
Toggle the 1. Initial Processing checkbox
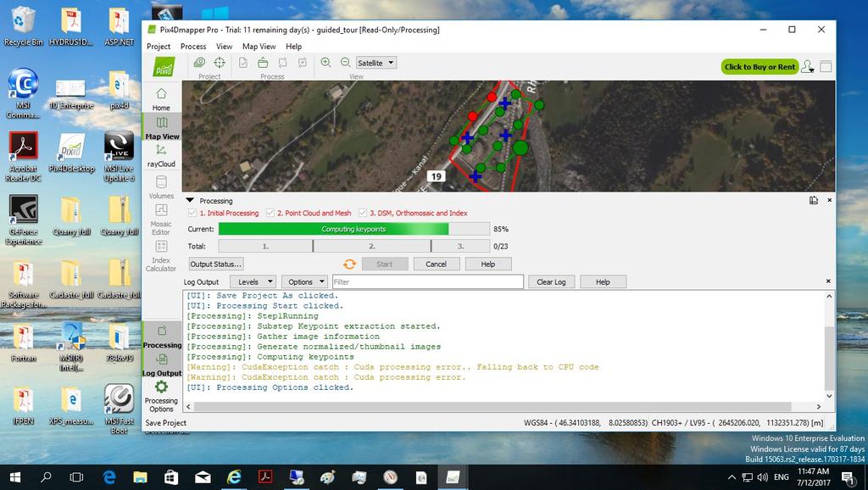click(x=192, y=213)
